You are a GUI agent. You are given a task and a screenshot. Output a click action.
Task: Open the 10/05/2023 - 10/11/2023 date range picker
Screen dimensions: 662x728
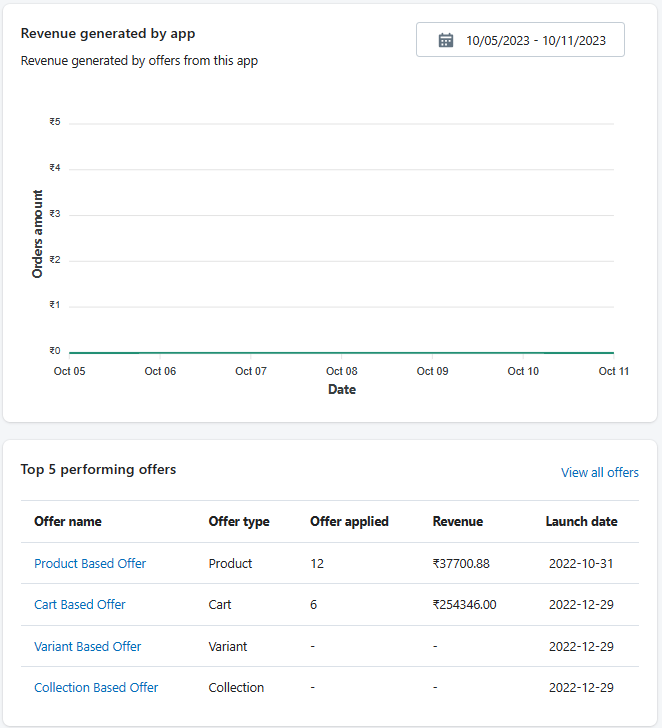coord(520,40)
